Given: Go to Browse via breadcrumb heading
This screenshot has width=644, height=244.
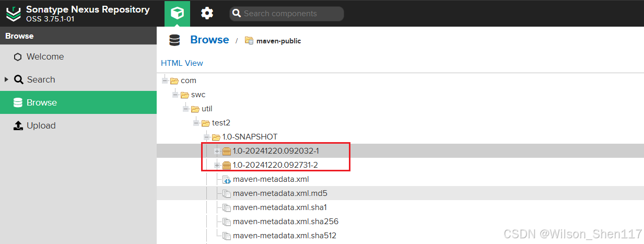Looking at the screenshot, I should [209, 40].
